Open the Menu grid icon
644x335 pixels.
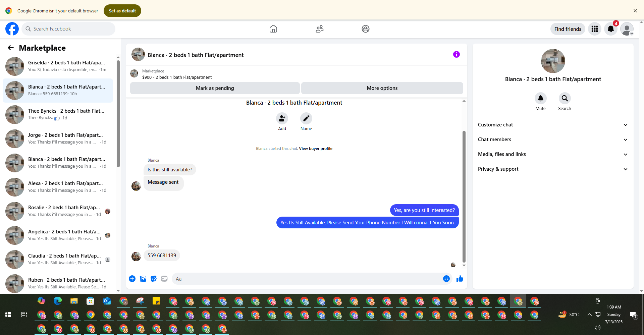point(595,29)
